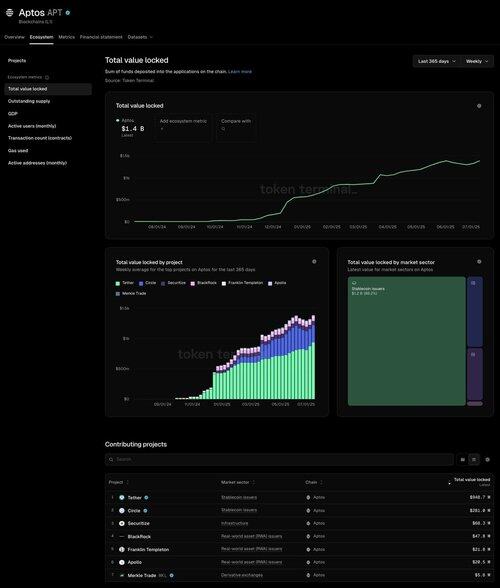Sort table by Project column
Screen dimensions: 500x588
pyautogui.click(x=119, y=482)
